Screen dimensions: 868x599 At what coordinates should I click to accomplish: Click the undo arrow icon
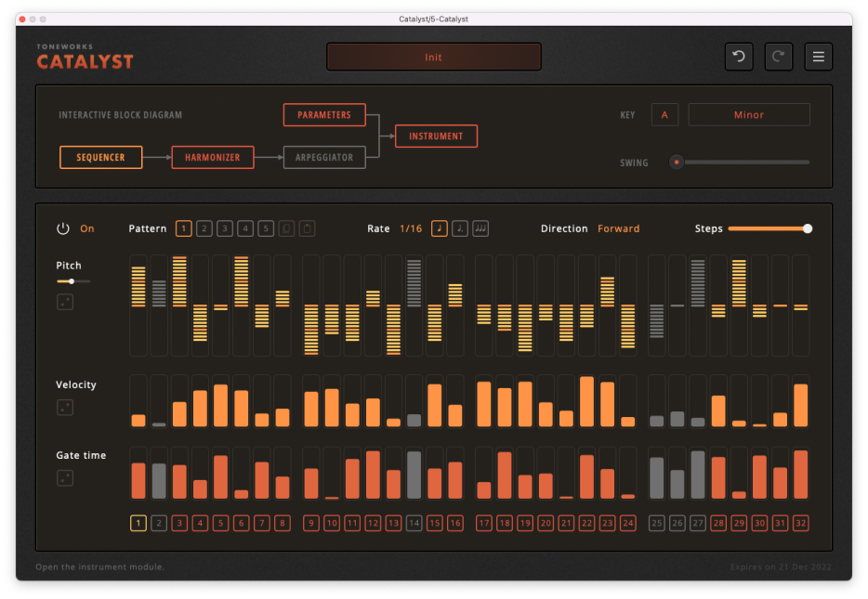739,57
